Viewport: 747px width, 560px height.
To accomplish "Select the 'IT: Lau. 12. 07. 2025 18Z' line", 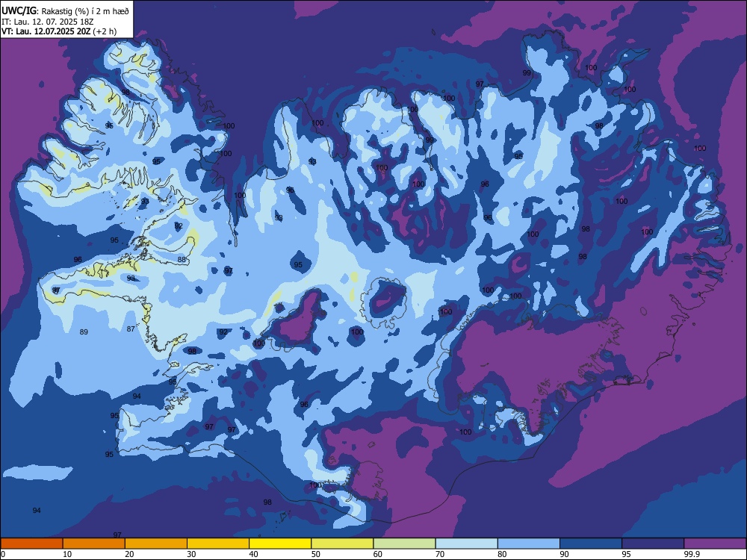I will pyautogui.click(x=48, y=22).
